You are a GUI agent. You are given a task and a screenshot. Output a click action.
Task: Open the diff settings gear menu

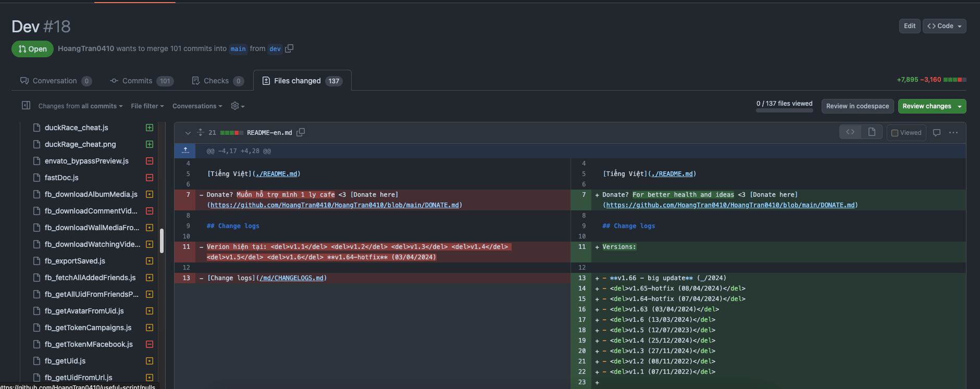click(x=238, y=106)
